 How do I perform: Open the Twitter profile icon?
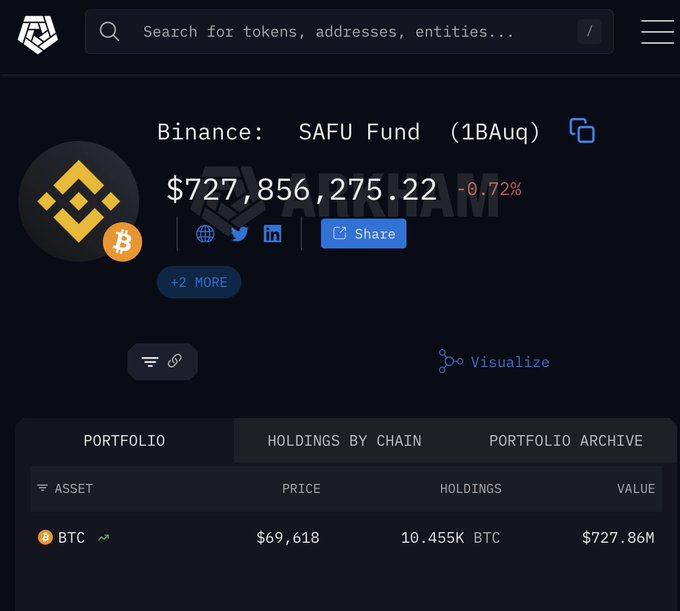click(239, 234)
